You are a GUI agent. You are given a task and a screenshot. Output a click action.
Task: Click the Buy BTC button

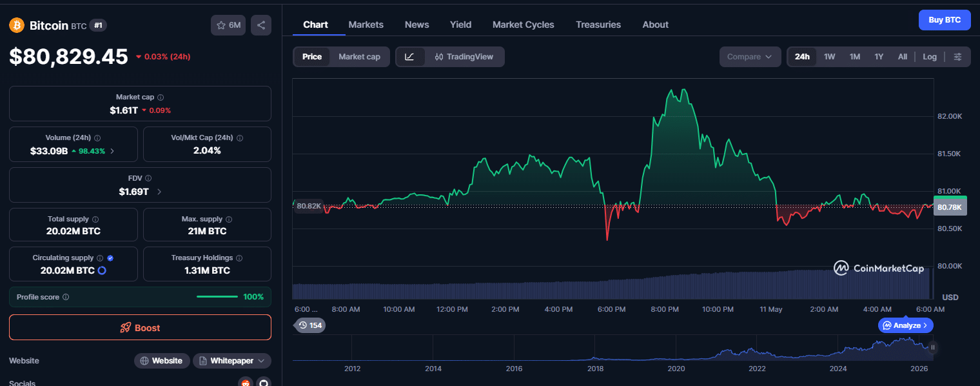(945, 20)
